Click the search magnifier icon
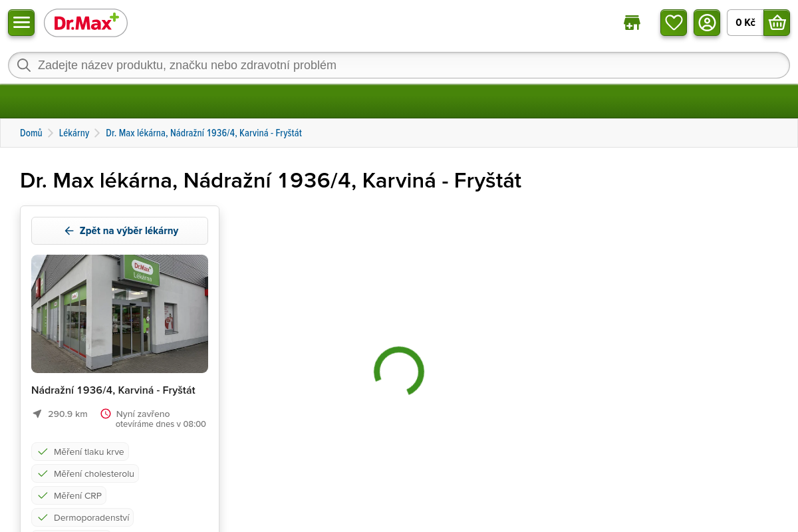This screenshot has width=798, height=532. [24, 65]
